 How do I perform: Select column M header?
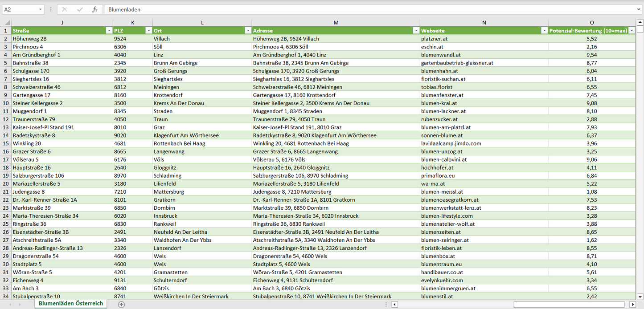pos(336,23)
